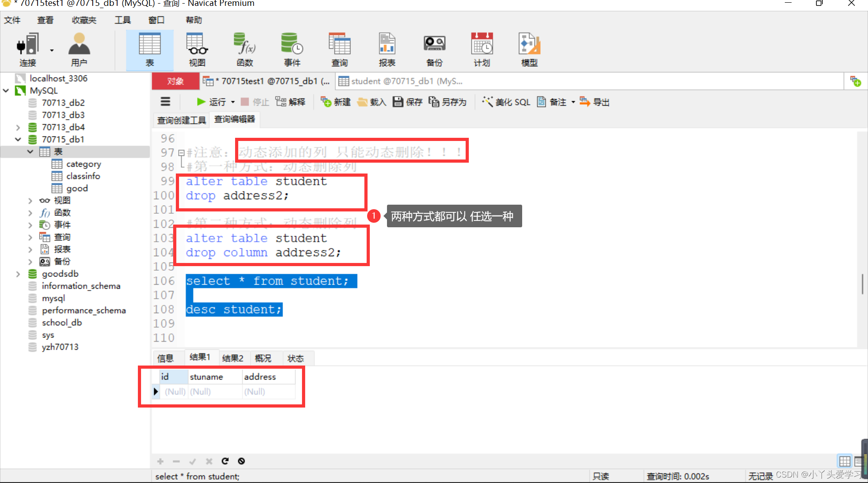Screen dimensions: 868x483
Task: Click the 停止 (Stop) button
Action: (255, 102)
